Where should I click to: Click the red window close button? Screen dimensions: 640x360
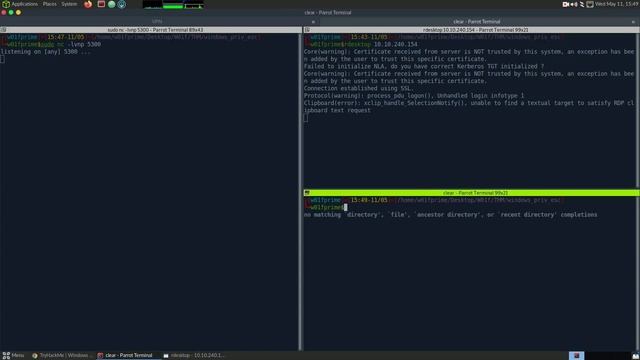(x=4, y=13)
